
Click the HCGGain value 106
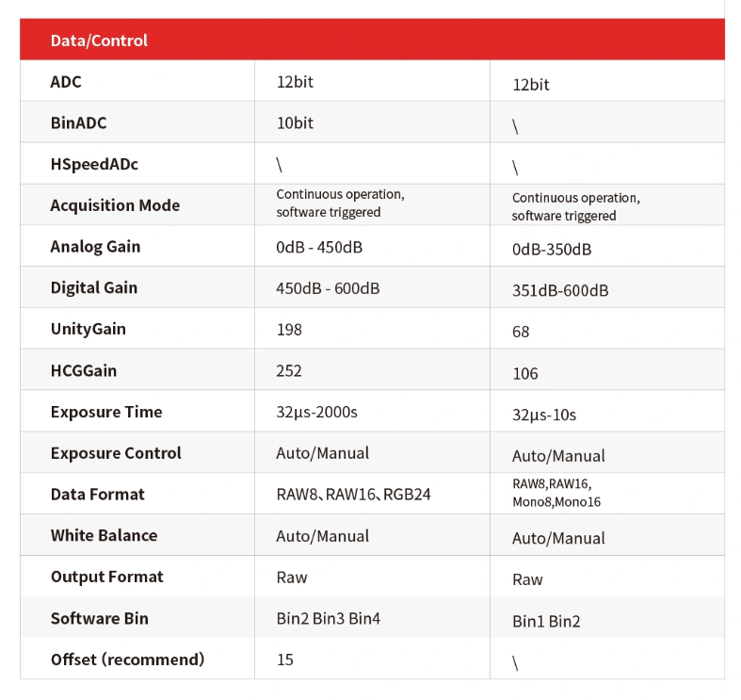click(x=525, y=374)
